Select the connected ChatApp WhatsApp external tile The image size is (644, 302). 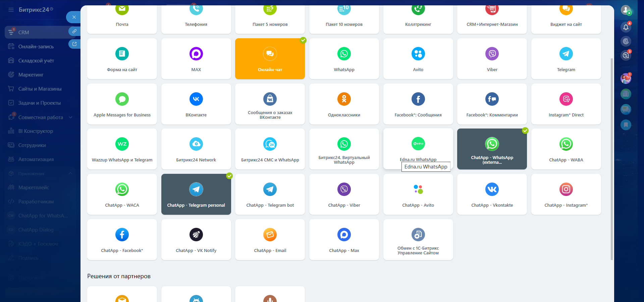[492, 149]
